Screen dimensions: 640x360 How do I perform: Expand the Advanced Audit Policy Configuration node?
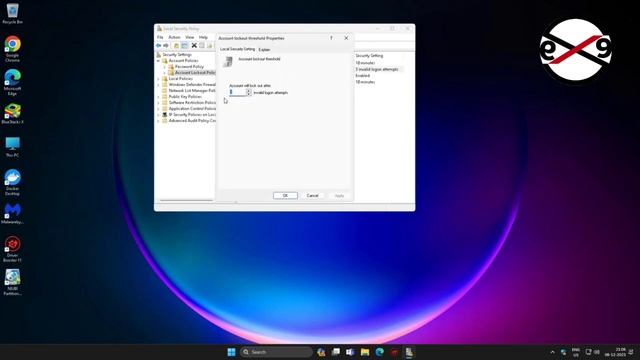(158, 121)
